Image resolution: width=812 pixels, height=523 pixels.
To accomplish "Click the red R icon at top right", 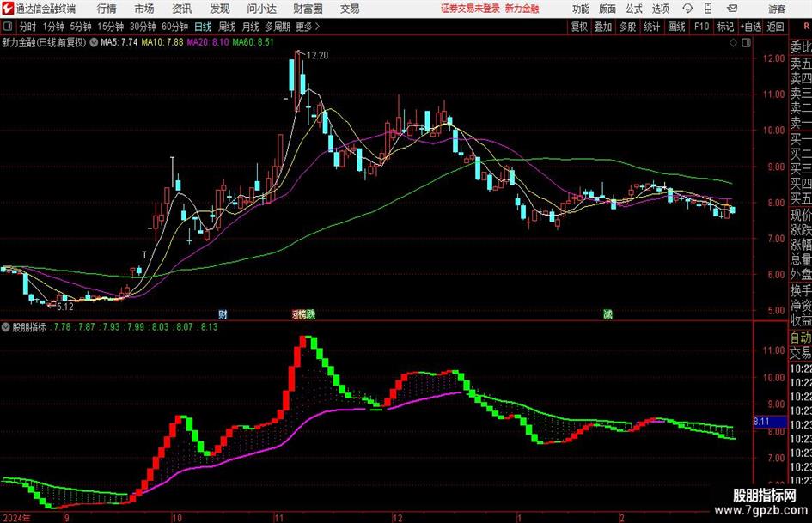I will [806, 27].
